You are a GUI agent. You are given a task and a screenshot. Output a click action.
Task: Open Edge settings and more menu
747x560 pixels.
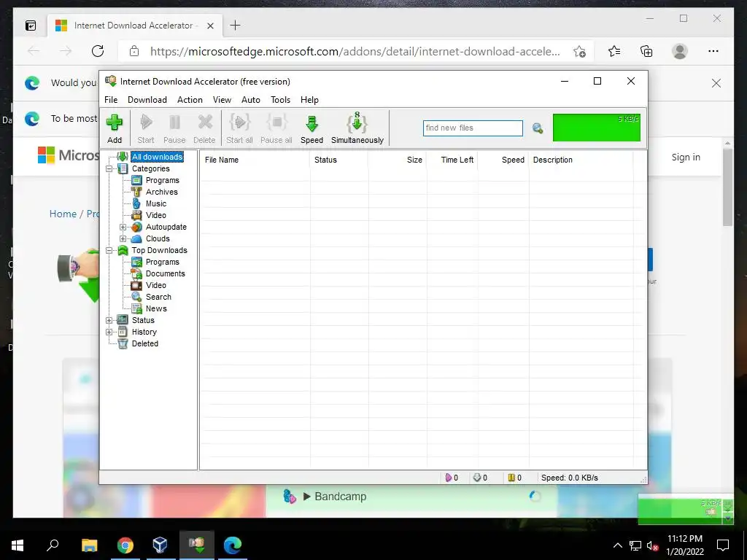pos(713,51)
